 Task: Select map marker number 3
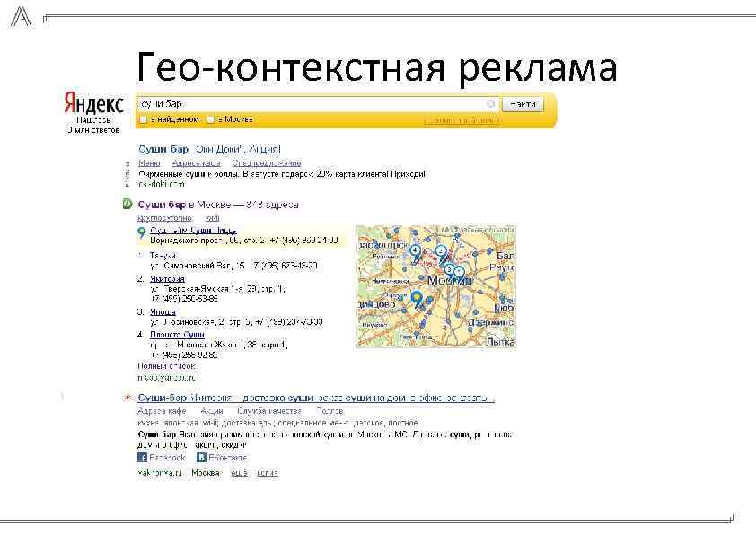[x=449, y=270]
